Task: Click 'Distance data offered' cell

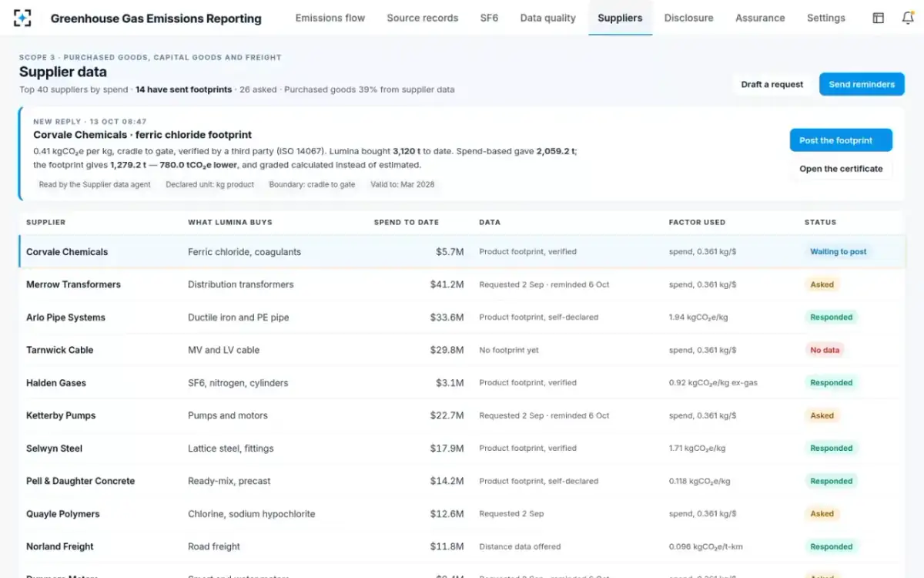Action: 520,546
